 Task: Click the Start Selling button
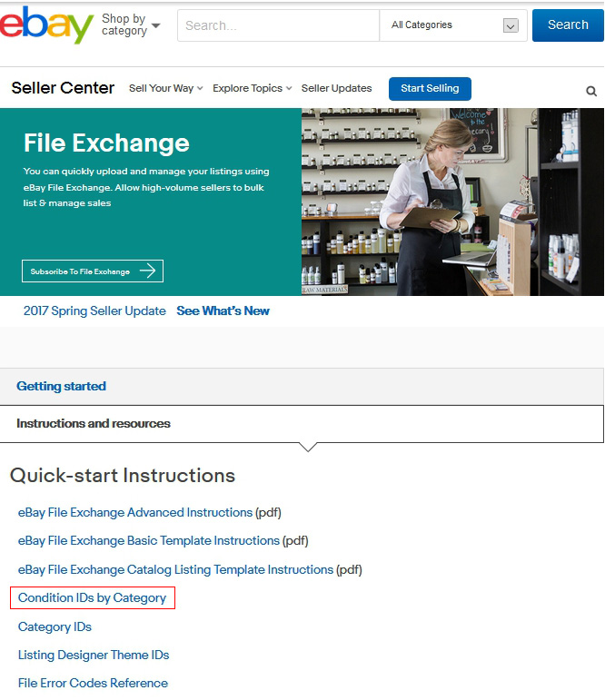click(430, 89)
